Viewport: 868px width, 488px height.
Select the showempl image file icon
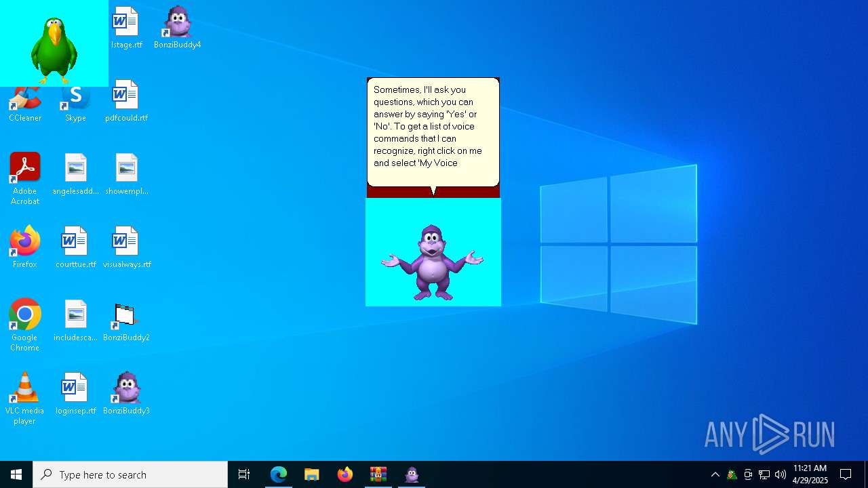126,174
